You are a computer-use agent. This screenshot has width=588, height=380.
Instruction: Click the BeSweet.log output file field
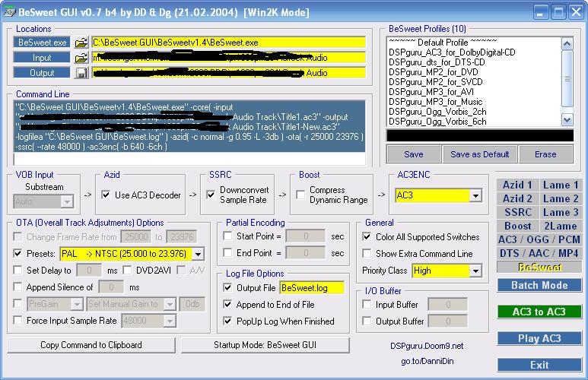coord(312,288)
